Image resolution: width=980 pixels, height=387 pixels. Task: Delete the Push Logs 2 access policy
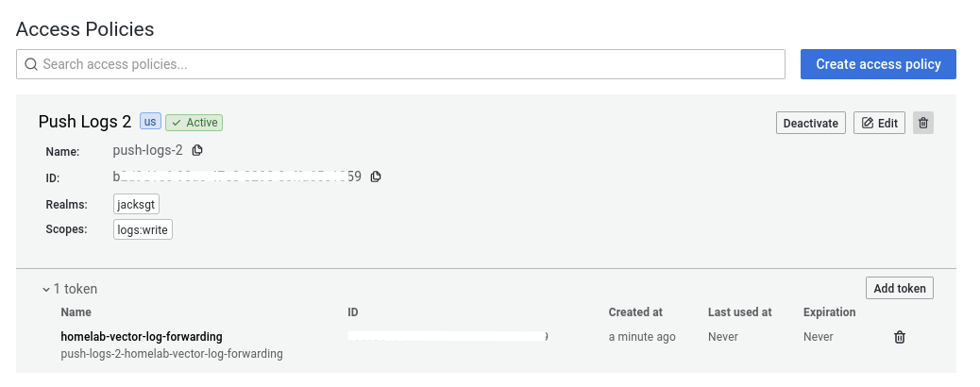(x=923, y=123)
